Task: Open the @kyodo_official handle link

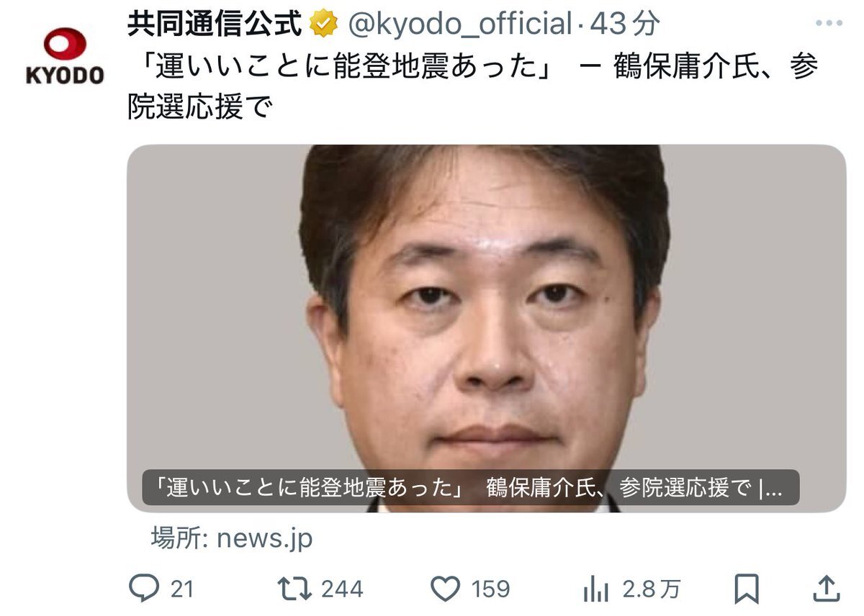Action: pyautogui.click(x=459, y=25)
